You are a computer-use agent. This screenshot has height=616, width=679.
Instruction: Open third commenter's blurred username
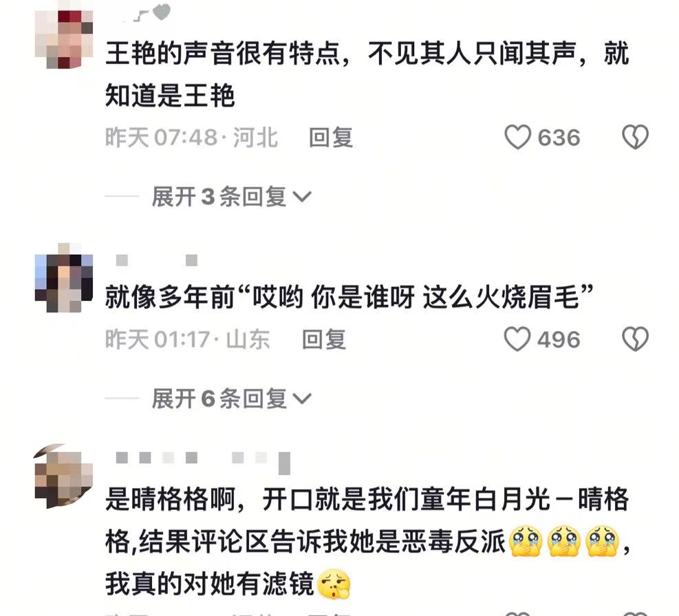coord(203,461)
